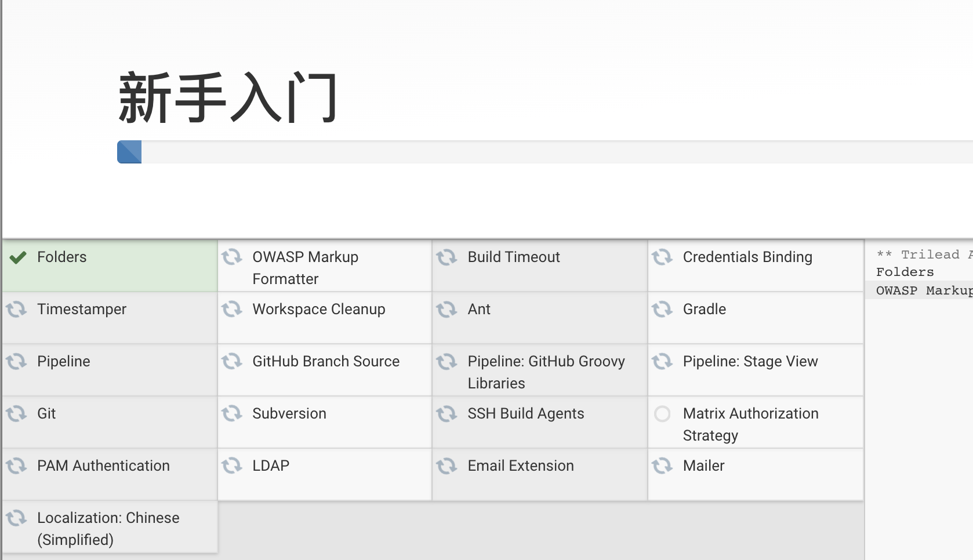Select the Subversion plugin entry
This screenshot has width=973, height=560.
point(325,422)
